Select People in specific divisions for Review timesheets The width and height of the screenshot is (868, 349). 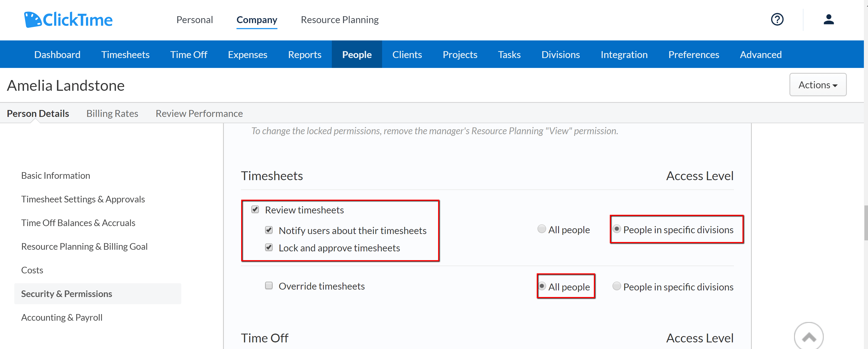click(617, 229)
